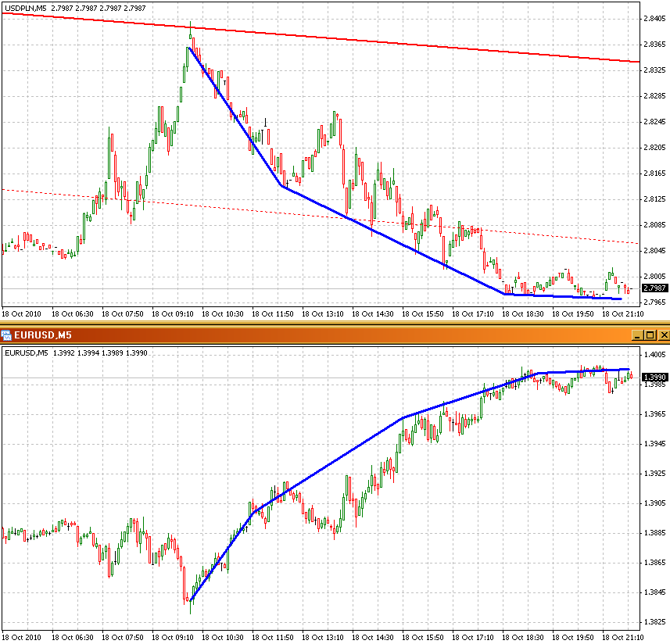This screenshot has height=644, width=670.
Task: Click the 1.3885 price axis label
Action: click(x=654, y=533)
